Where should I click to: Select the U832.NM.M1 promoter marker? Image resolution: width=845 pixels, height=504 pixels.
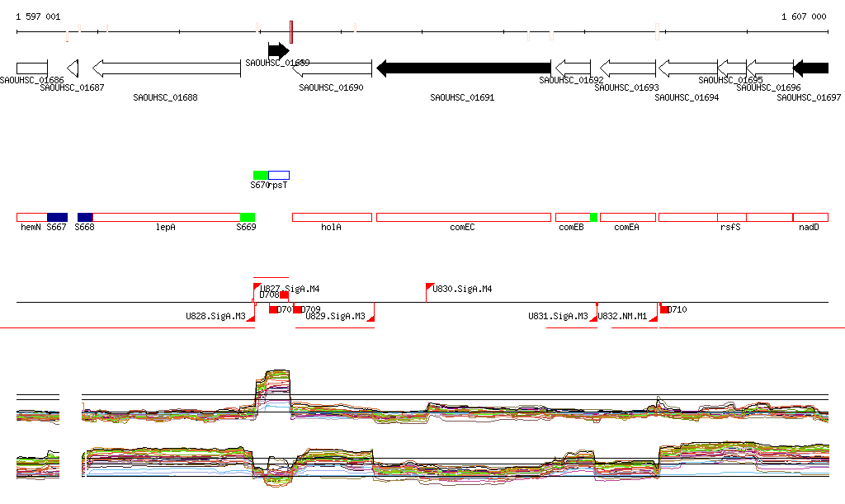[x=654, y=318]
